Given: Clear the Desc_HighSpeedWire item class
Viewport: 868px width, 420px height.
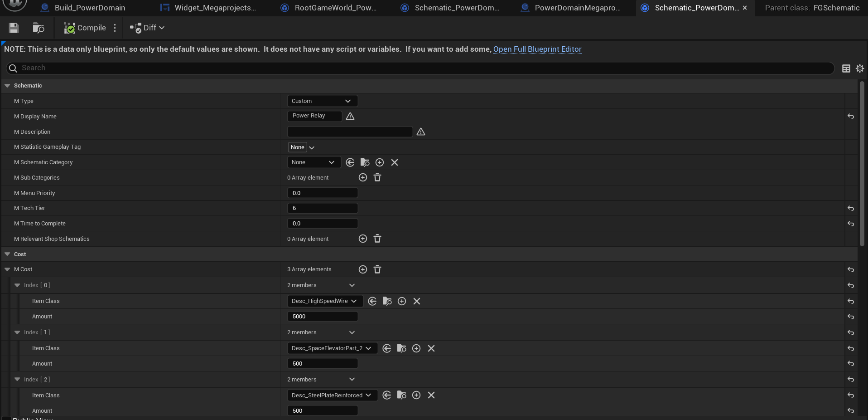Looking at the screenshot, I should [x=417, y=301].
